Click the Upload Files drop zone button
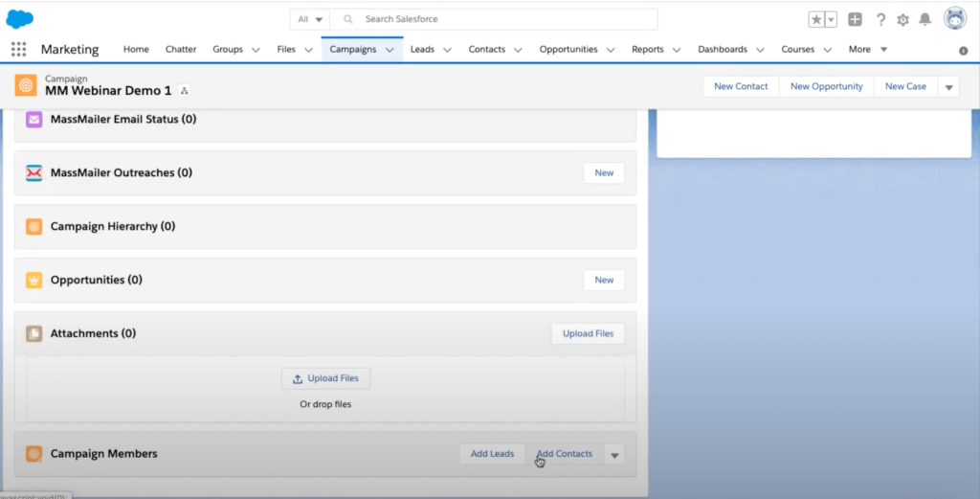The height and width of the screenshot is (499, 980). coord(325,378)
